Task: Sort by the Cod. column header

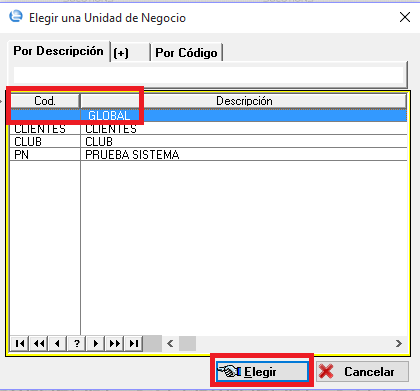Action: (45, 101)
